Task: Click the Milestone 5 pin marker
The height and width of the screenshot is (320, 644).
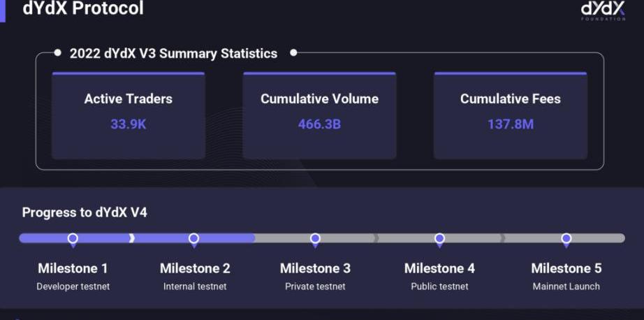Action: tap(566, 239)
